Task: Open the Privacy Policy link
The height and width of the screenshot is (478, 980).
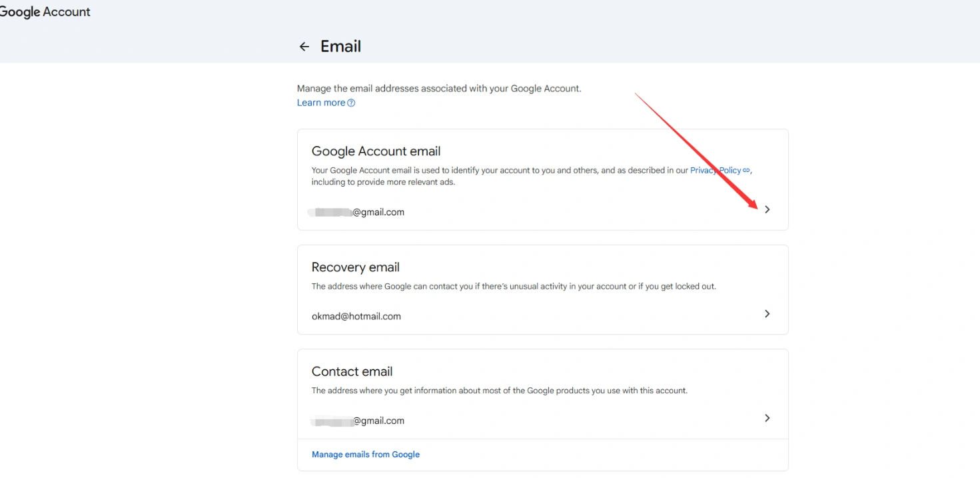Action: (720, 171)
